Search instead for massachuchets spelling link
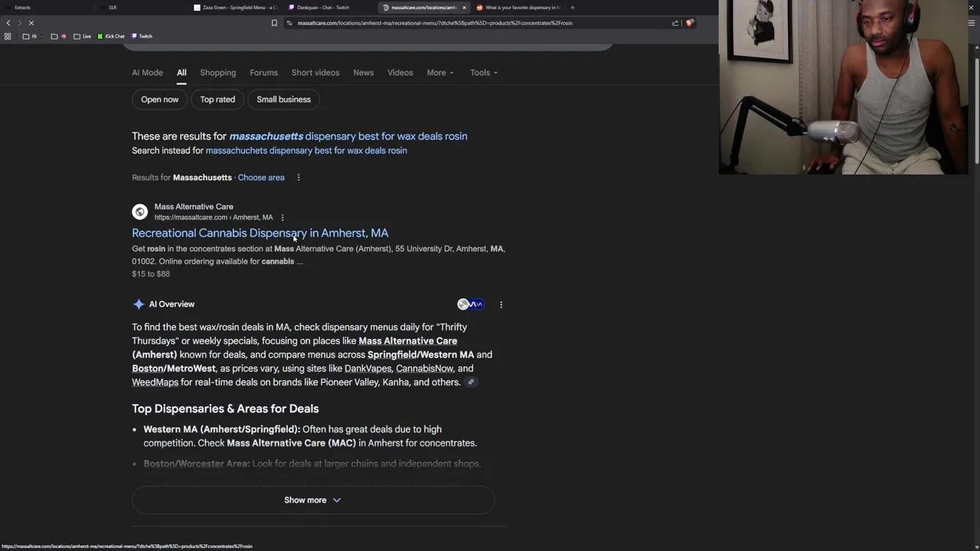The width and height of the screenshot is (980, 551). coord(306,151)
